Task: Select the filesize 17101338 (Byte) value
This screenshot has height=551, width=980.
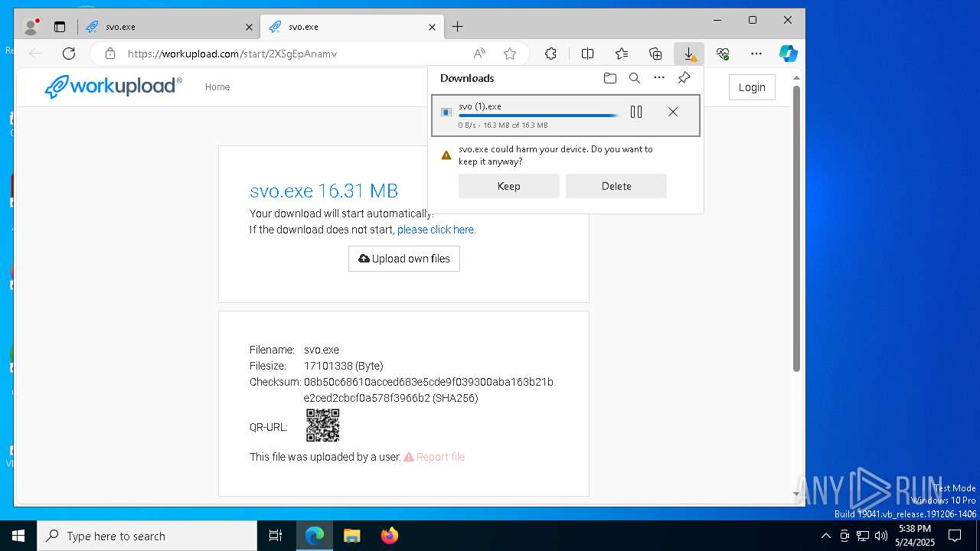Action: (344, 366)
